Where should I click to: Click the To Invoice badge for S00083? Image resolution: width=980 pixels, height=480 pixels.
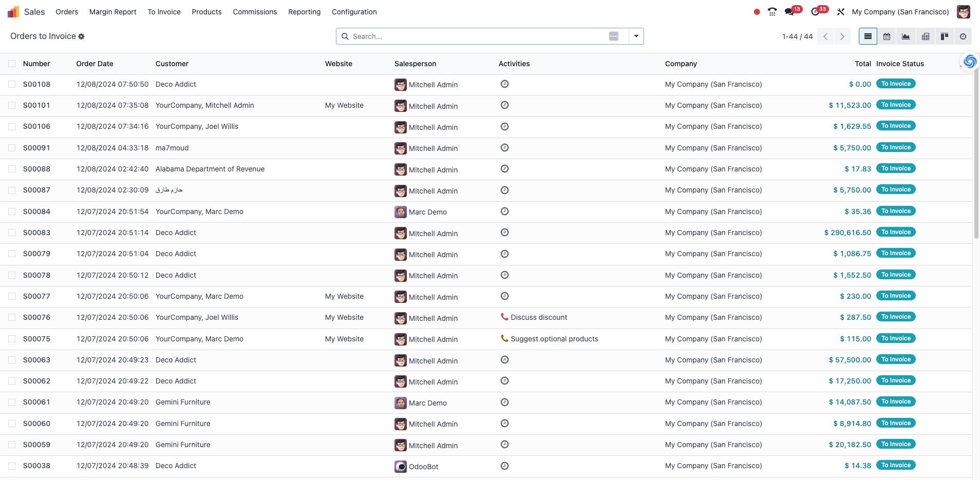[896, 232]
